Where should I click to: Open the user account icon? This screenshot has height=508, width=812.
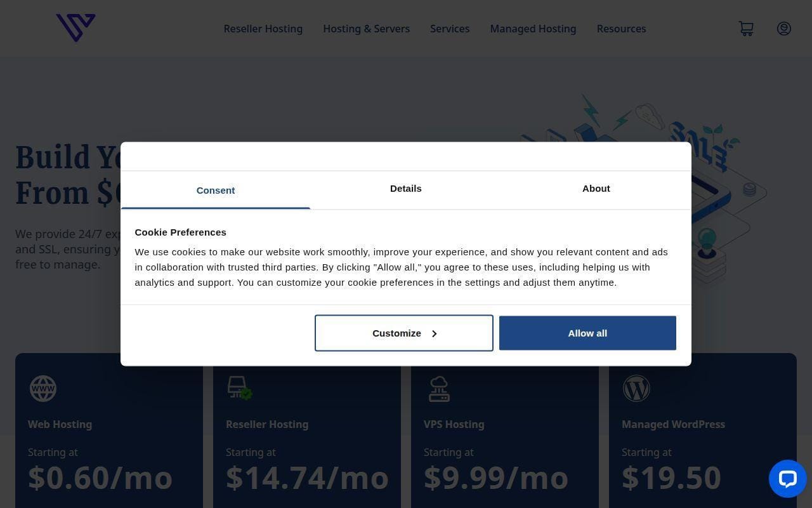pos(784,29)
